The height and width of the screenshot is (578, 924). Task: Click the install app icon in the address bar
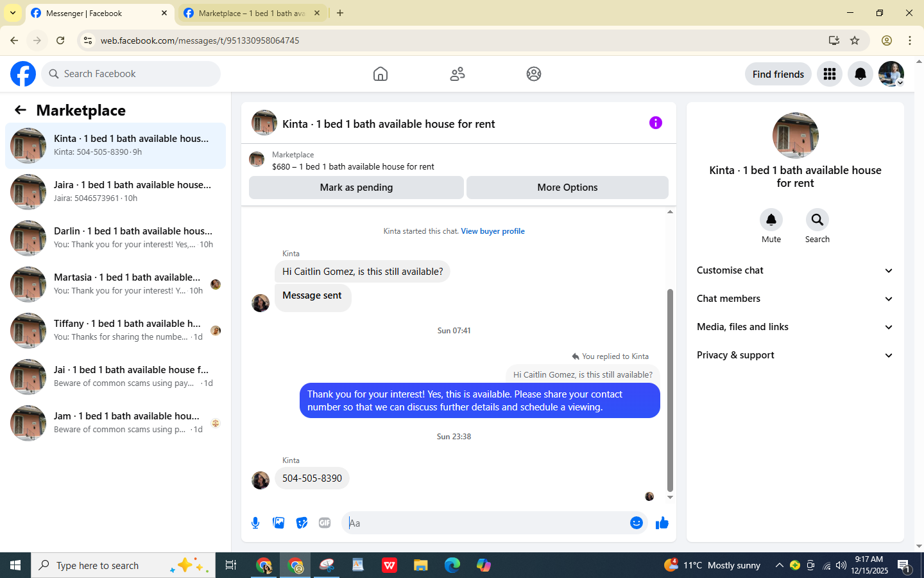834,40
